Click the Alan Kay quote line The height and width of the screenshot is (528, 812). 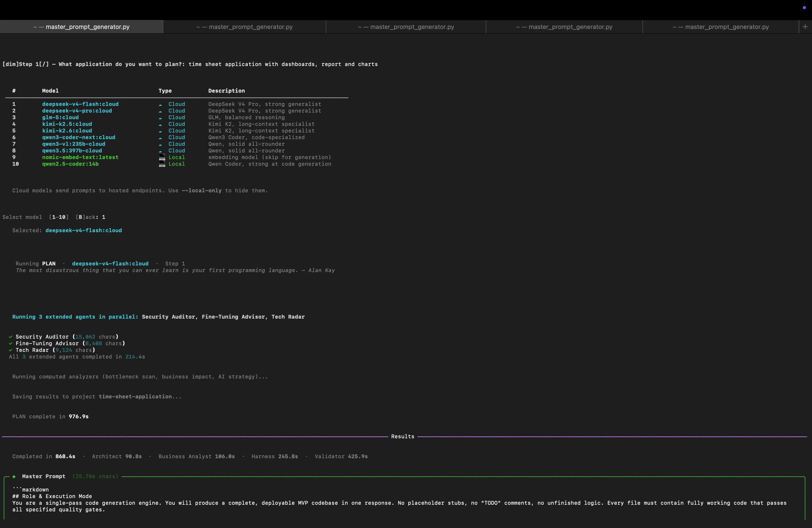(x=175, y=270)
